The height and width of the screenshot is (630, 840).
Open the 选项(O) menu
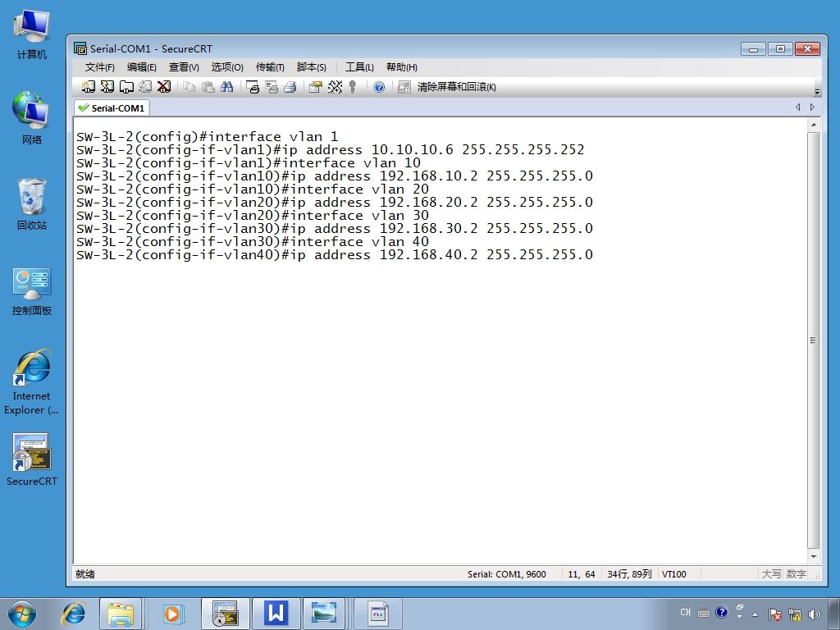pos(227,67)
